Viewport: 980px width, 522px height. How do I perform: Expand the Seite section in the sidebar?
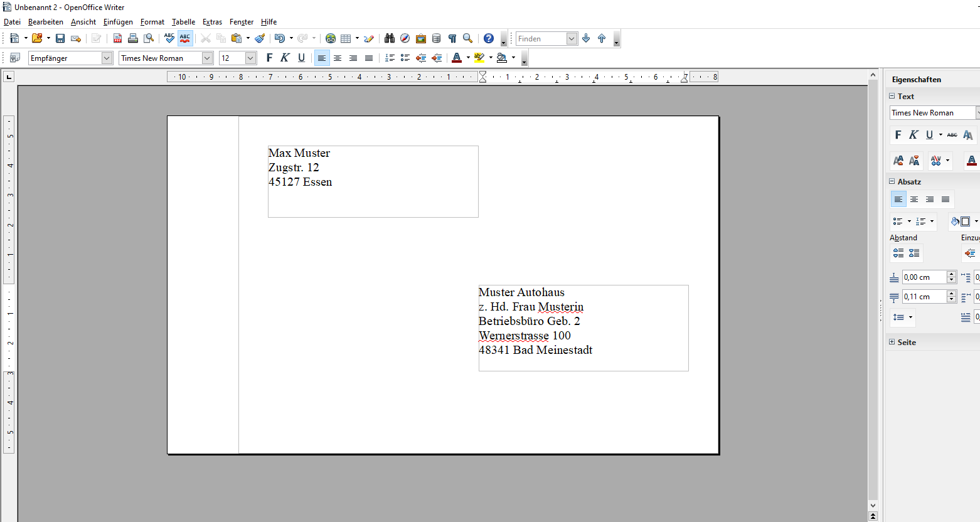[892, 342]
